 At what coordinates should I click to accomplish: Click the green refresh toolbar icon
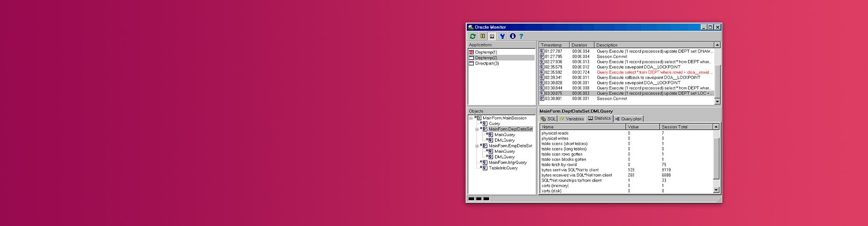[x=472, y=36]
